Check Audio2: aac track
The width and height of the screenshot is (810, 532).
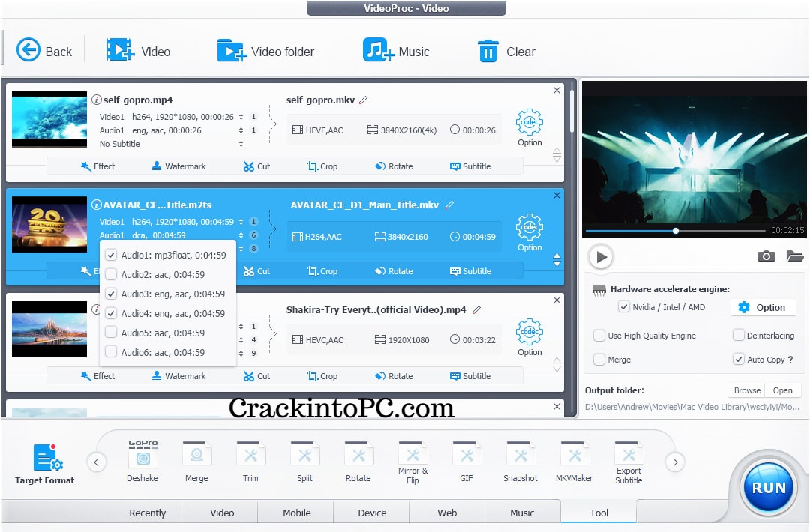pos(110,274)
